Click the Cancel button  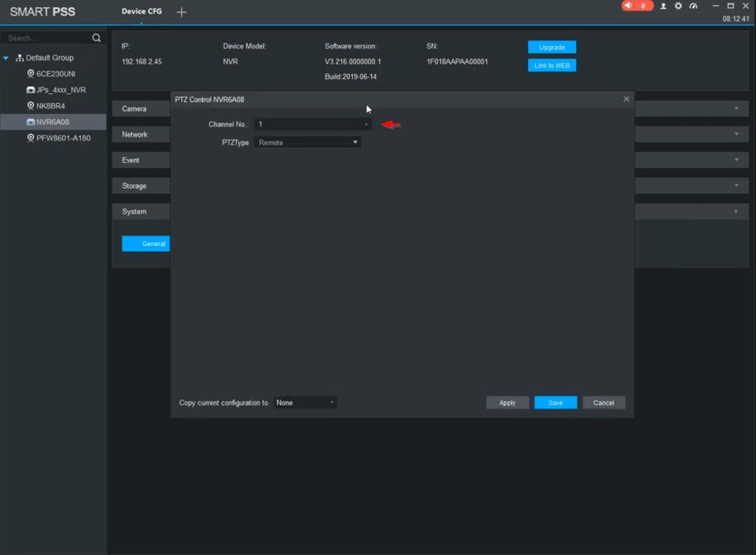click(x=604, y=403)
